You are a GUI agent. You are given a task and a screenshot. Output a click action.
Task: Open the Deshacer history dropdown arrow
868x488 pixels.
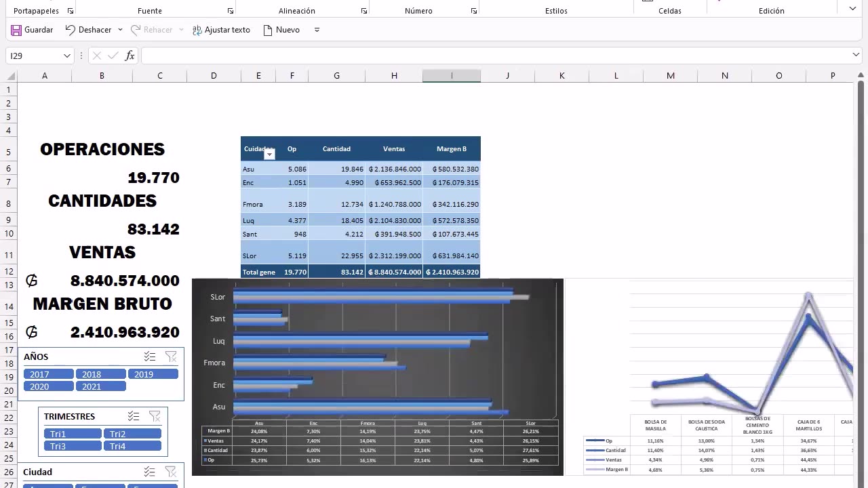click(120, 30)
